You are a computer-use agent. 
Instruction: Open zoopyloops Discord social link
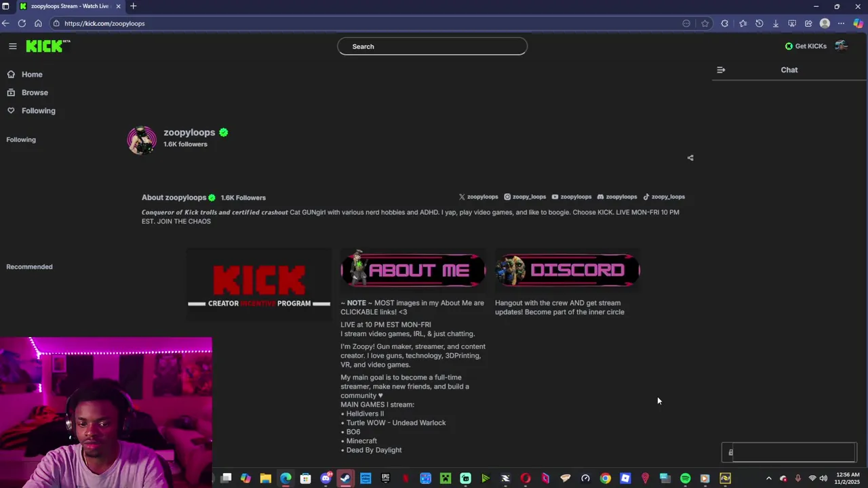tap(617, 197)
